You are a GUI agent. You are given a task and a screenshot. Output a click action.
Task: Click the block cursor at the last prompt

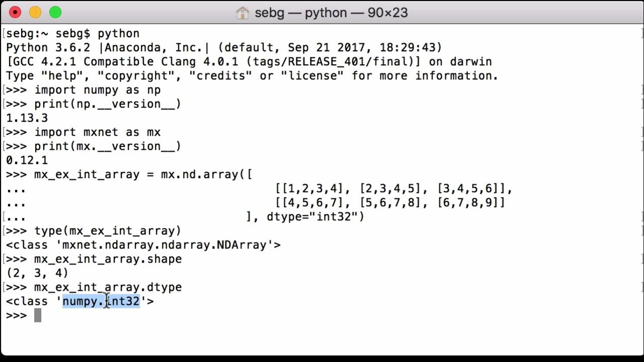pos(38,315)
